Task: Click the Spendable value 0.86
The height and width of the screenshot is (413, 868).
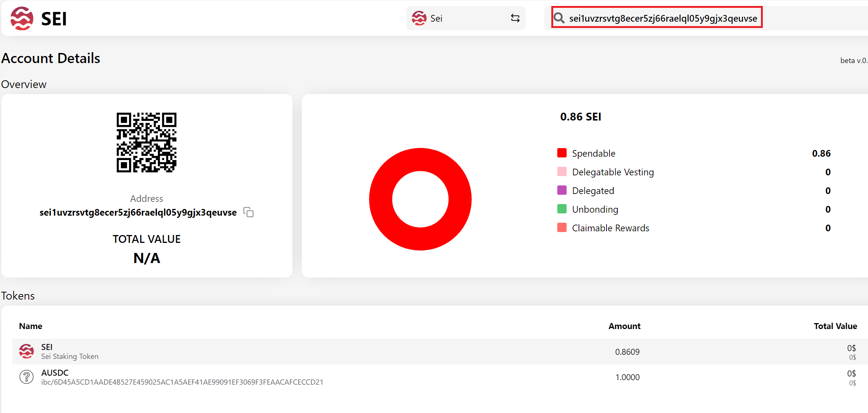Action: point(821,153)
